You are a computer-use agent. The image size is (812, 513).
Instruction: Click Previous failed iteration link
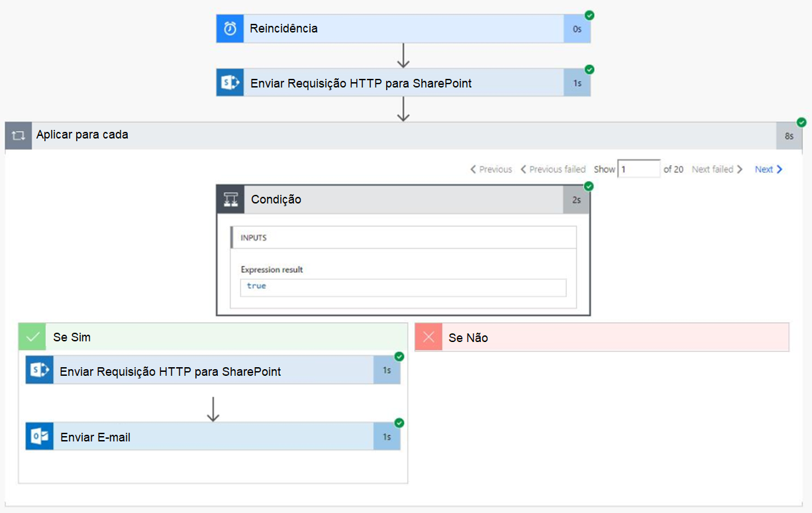click(553, 170)
